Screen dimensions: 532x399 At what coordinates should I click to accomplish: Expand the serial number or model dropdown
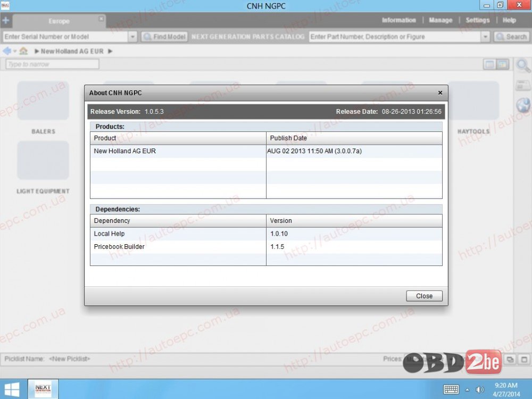[132, 37]
